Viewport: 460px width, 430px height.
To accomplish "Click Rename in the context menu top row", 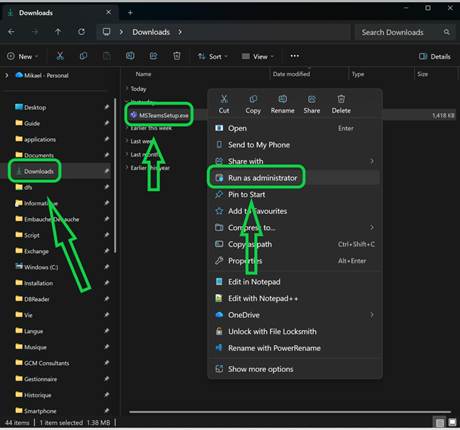I will 282,104.
